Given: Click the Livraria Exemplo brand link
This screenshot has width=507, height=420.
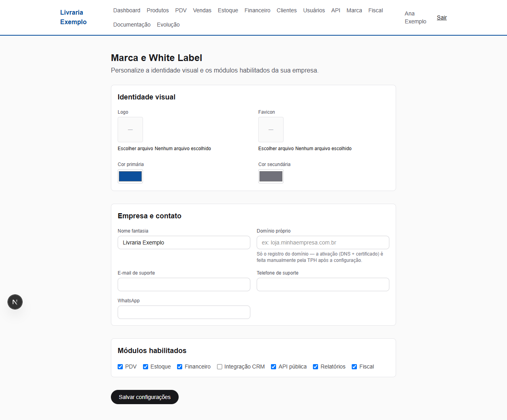Looking at the screenshot, I should coord(73,17).
